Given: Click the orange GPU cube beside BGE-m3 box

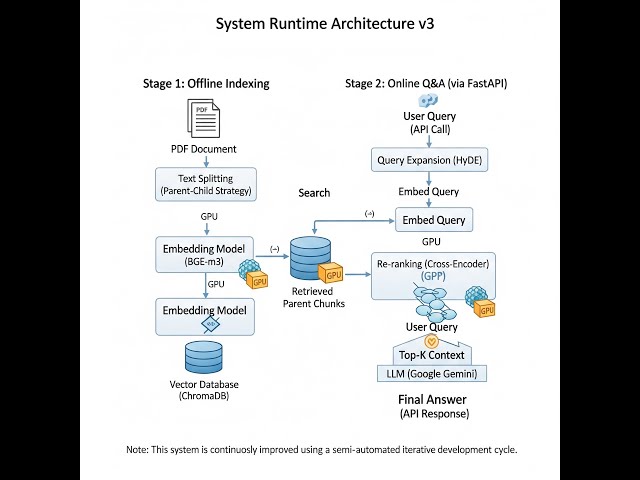Looking at the screenshot, I should [258, 280].
